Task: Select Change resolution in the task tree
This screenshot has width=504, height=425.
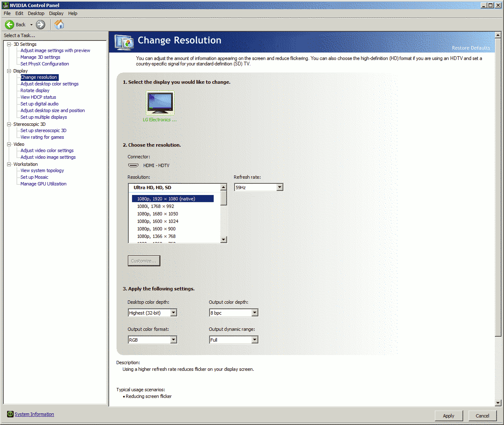Action: 39,77
